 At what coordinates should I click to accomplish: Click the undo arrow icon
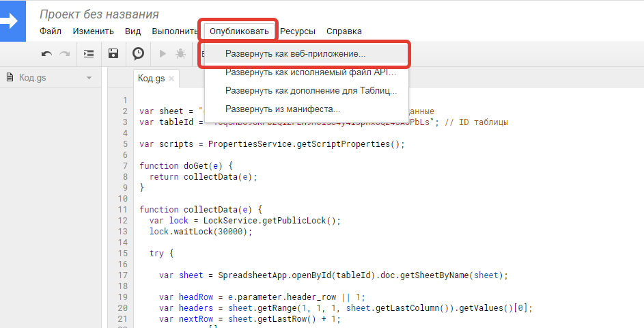(x=47, y=53)
